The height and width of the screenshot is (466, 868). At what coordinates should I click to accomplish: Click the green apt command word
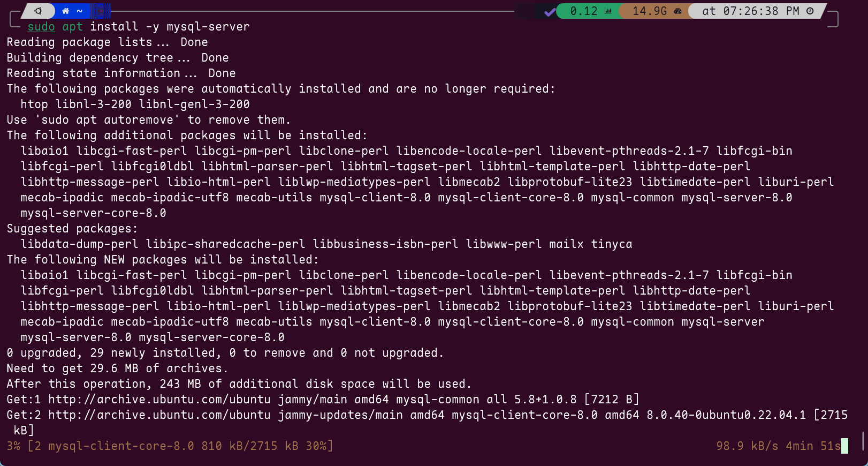[72, 27]
